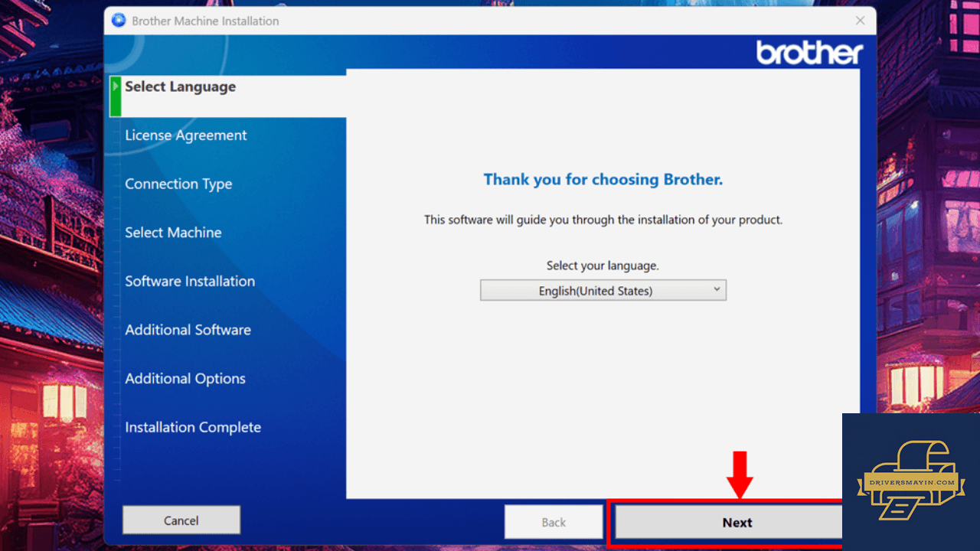980x551 pixels.
Task: Cancel the installation
Action: click(x=181, y=520)
